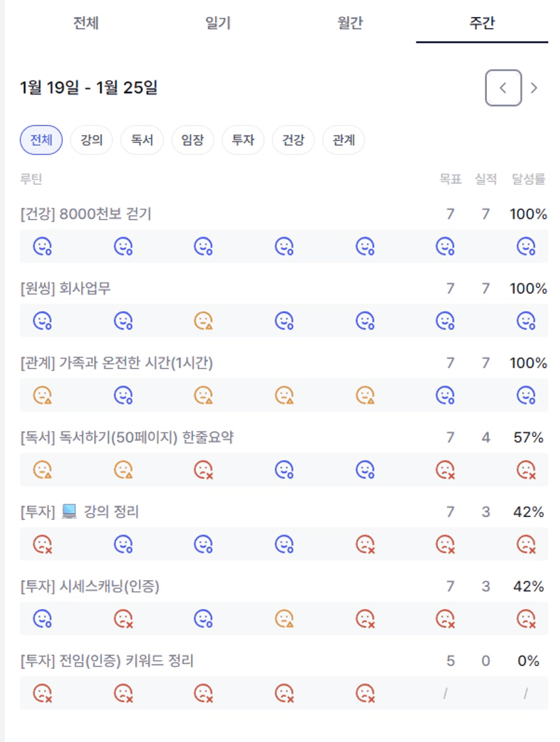The height and width of the screenshot is (742, 560).
Task: Filter routines by 독서 chip
Action: (142, 141)
